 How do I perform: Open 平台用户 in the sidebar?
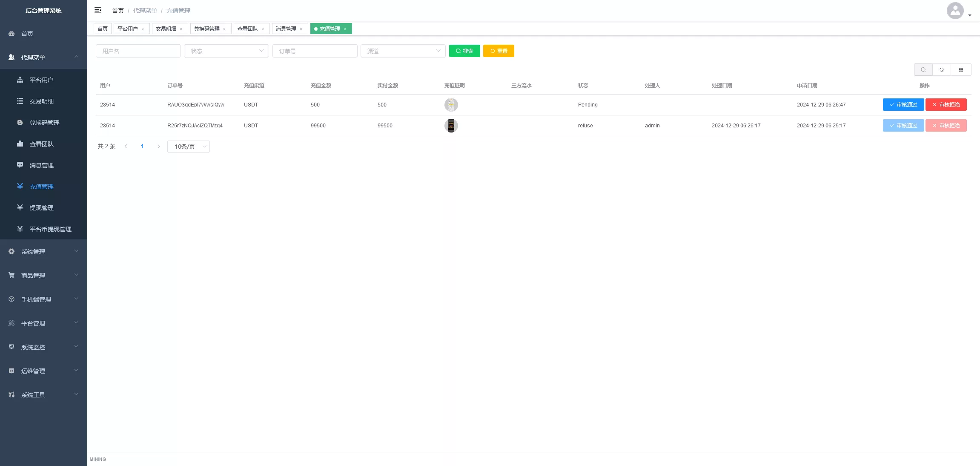tap(41, 80)
